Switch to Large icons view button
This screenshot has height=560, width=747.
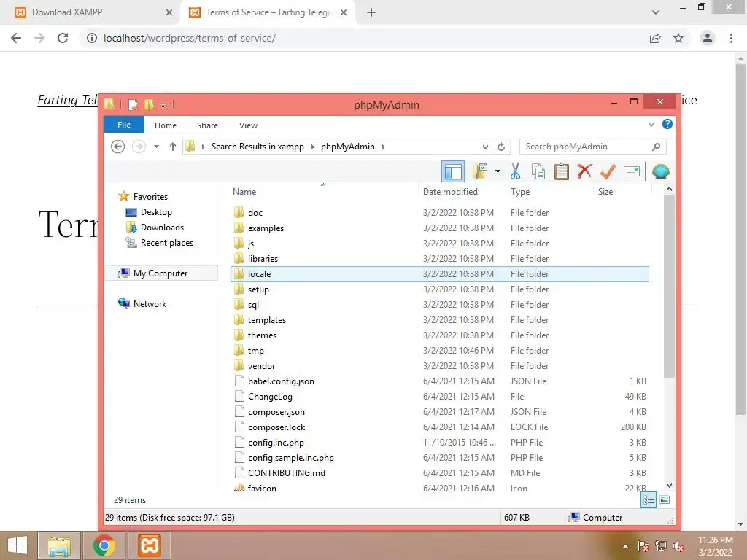(x=665, y=500)
